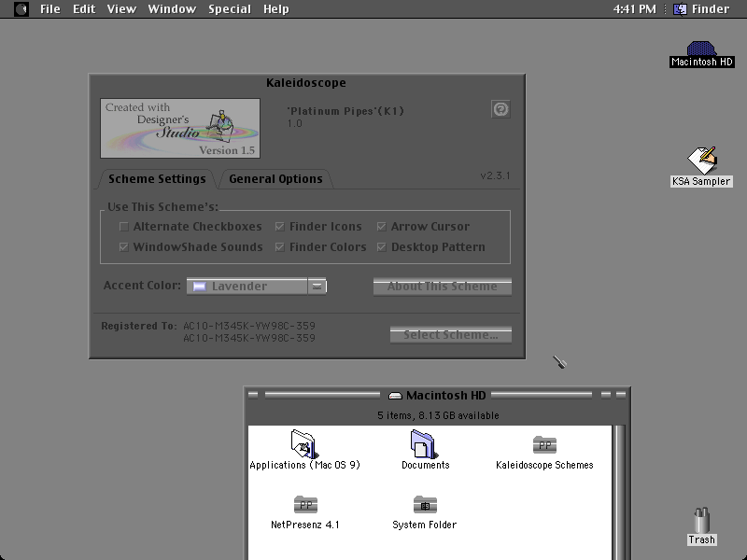Click the 4:41 PM menu bar clock
The height and width of the screenshot is (560, 747).
click(x=635, y=9)
